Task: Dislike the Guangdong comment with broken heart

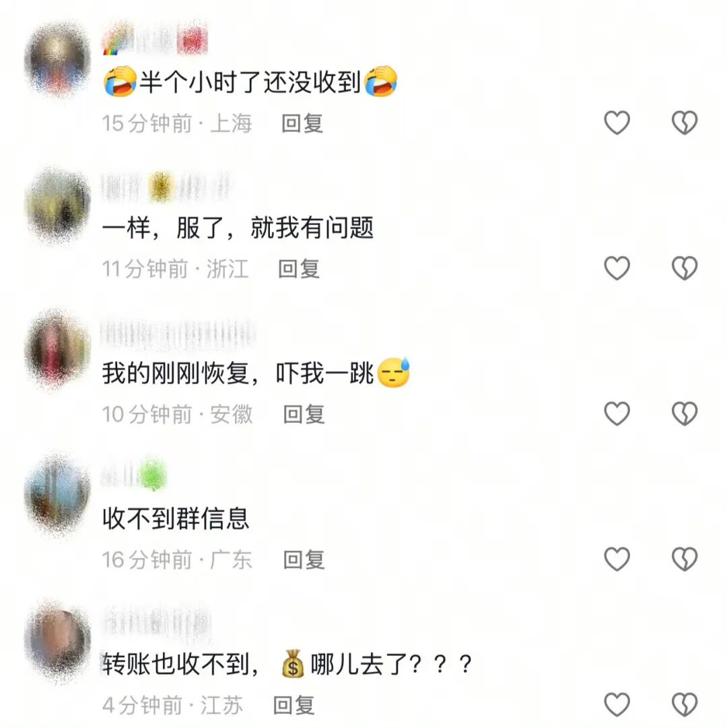Action: click(685, 558)
